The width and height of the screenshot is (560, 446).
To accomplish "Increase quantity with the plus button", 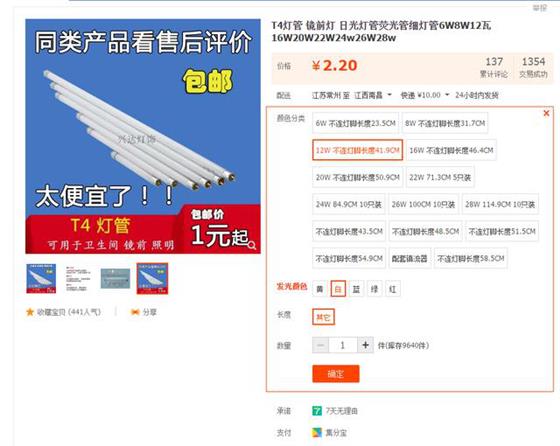I will tap(365, 345).
